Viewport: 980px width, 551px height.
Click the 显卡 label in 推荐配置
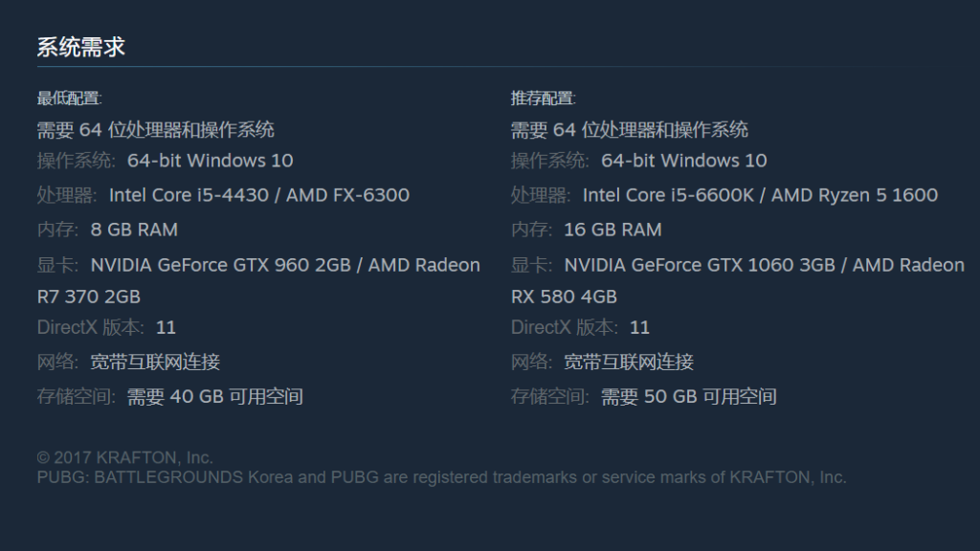(531, 265)
